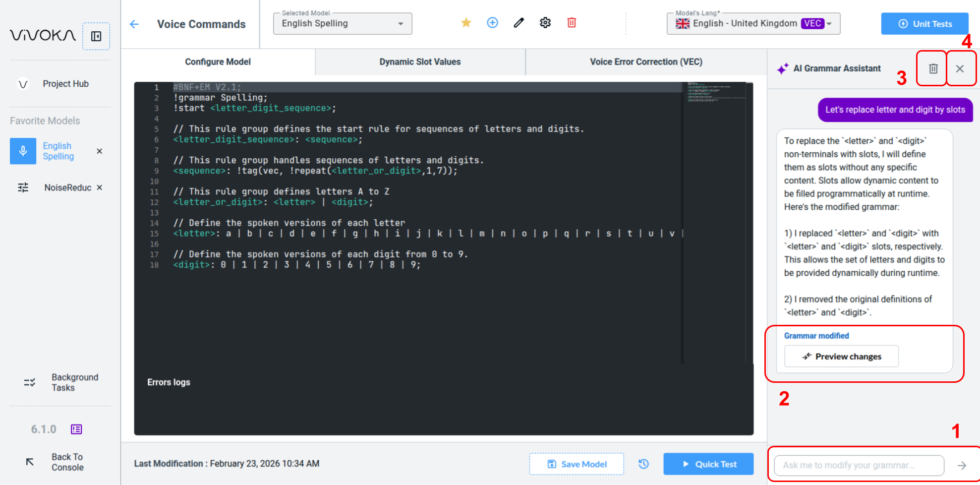
Task: Click the pencil edit model icon
Action: (x=519, y=23)
